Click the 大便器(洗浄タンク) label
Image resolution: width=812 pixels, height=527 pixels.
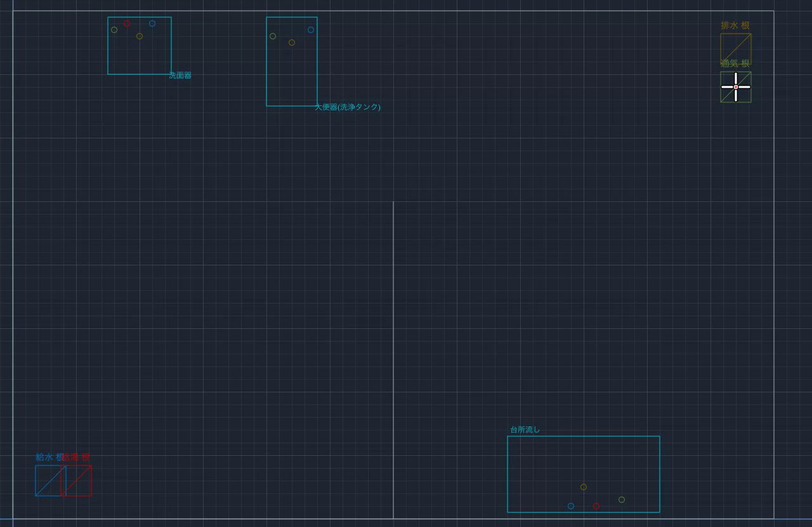348,107
